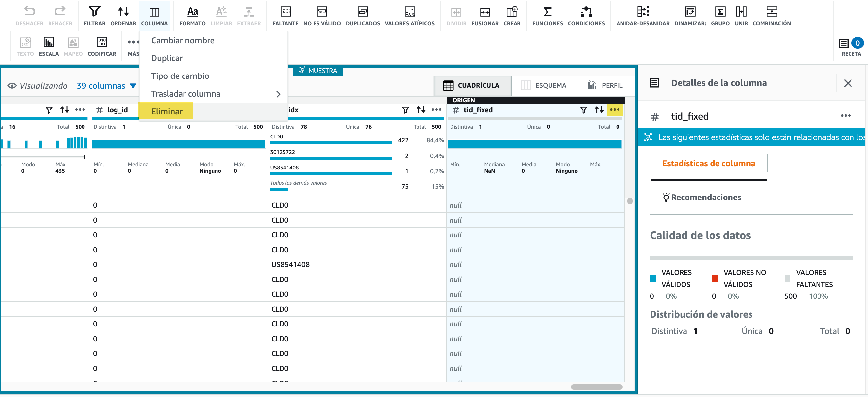Open the ORDENAR sort tool

(123, 15)
